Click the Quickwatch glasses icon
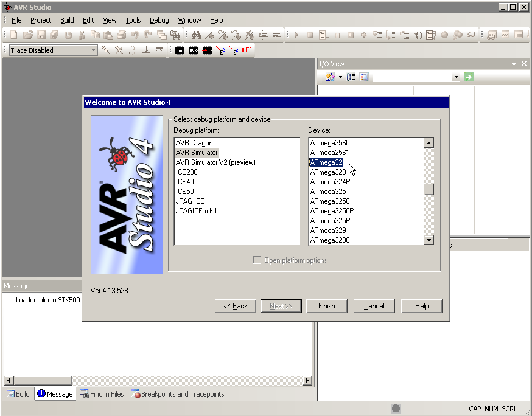This screenshot has width=532, height=416. click(x=471, y=35)
